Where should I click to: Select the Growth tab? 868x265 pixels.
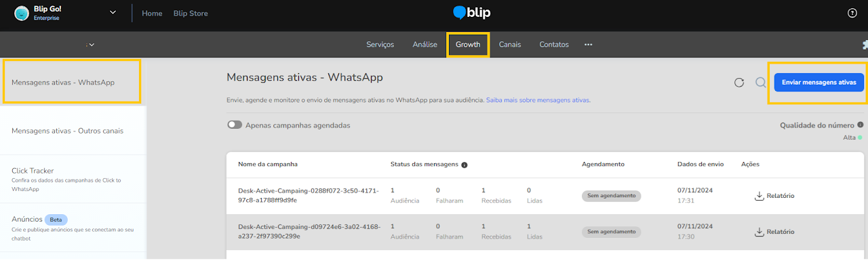(x=468, y=45)
